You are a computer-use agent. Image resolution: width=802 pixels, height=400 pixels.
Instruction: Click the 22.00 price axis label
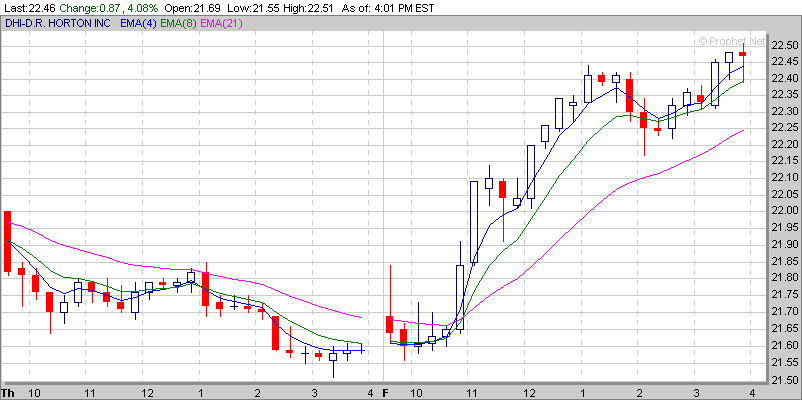[785, 211]
